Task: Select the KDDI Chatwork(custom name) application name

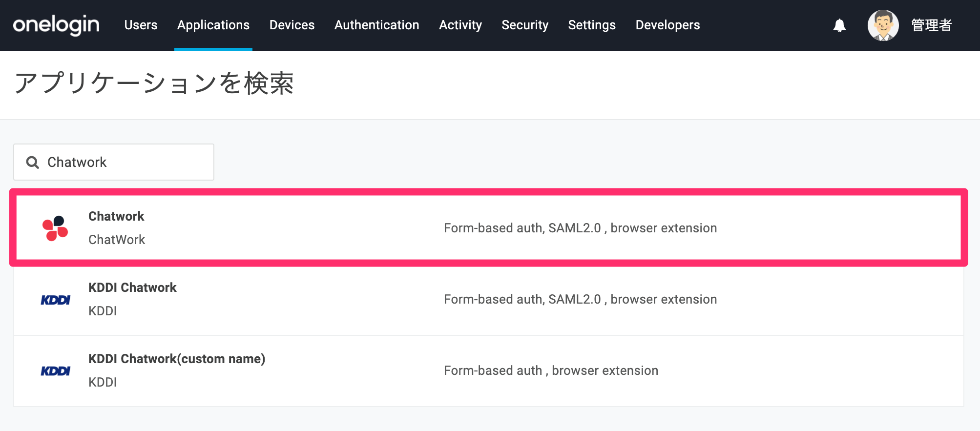Action: 177,359
